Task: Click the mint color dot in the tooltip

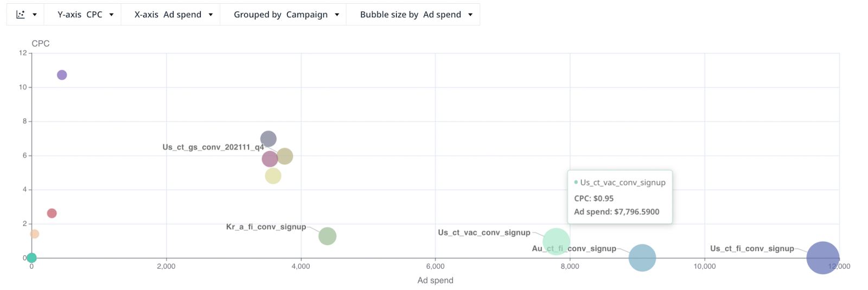Action: [x=576, y=182]
